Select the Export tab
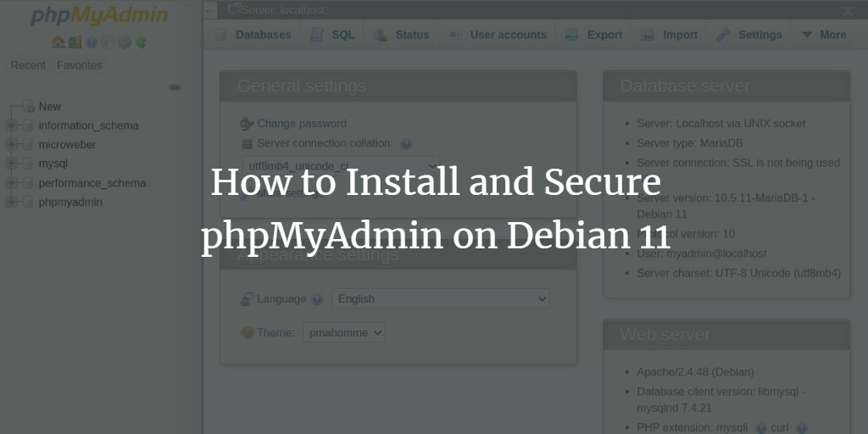 coord(594,35)
